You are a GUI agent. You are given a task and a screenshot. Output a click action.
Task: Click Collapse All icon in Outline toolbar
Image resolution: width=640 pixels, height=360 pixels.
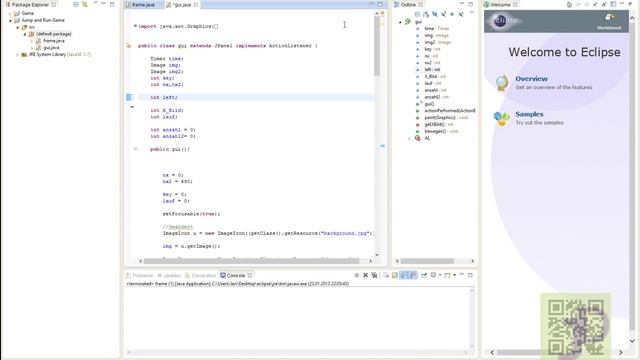(x=417, y=14)
